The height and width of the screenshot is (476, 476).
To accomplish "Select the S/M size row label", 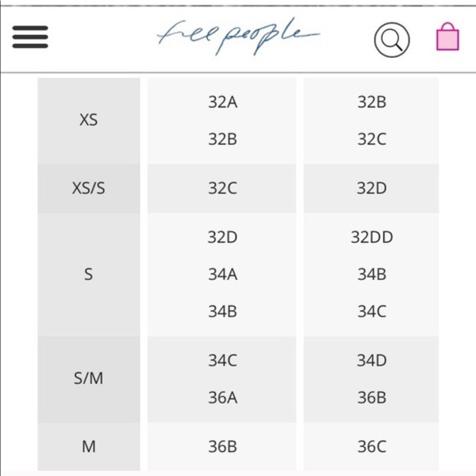I will click(x=89, y=379).
